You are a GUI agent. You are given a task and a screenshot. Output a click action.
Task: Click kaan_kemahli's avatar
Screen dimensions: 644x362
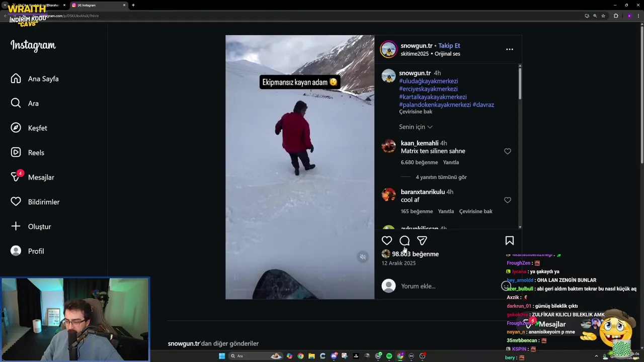[388, 146]
